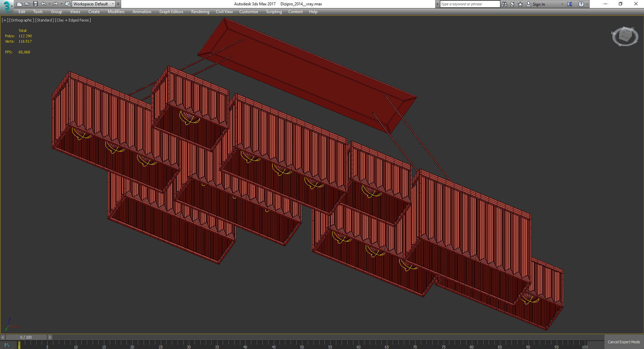The image size is (644, 349).
Task: Open the Views menu
Action: point(75,12)
